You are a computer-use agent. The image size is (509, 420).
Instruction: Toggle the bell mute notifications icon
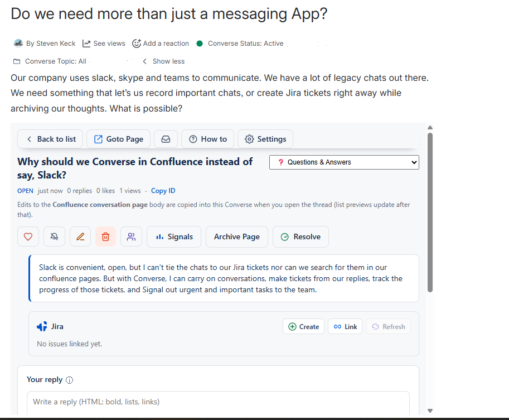point(54,237)
